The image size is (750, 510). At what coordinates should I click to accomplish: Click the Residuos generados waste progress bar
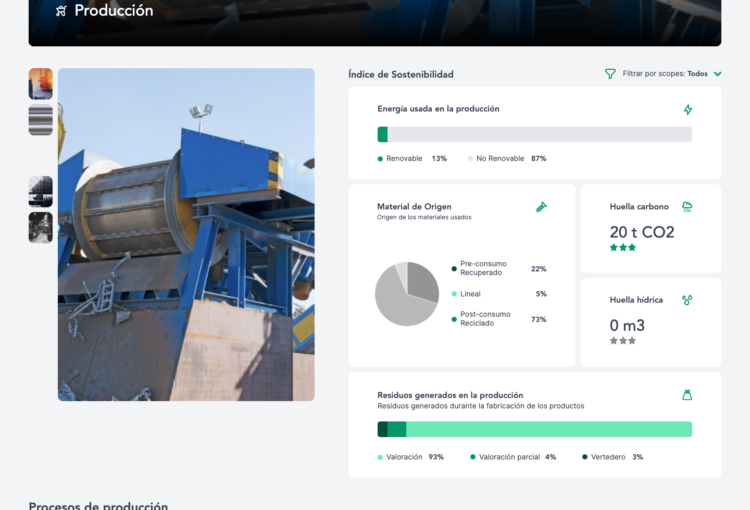tap(535, 429)
